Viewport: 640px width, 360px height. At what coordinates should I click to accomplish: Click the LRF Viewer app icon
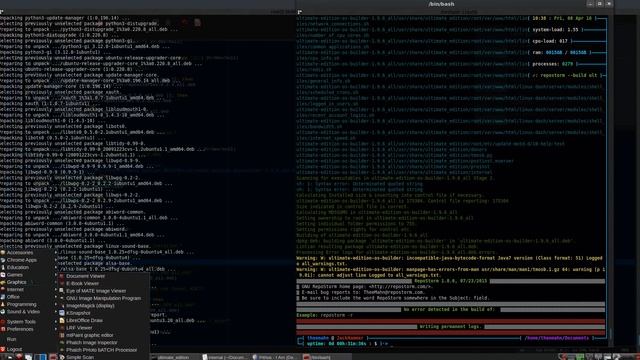click(62, 328)
